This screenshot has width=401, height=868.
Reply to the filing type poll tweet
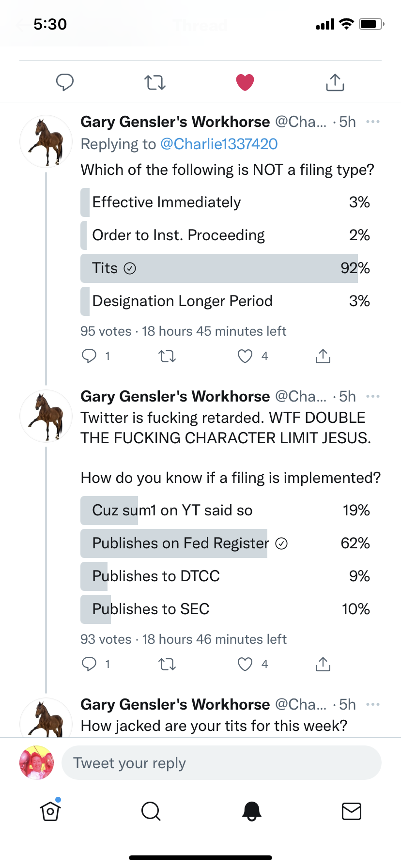click(89, 356)
